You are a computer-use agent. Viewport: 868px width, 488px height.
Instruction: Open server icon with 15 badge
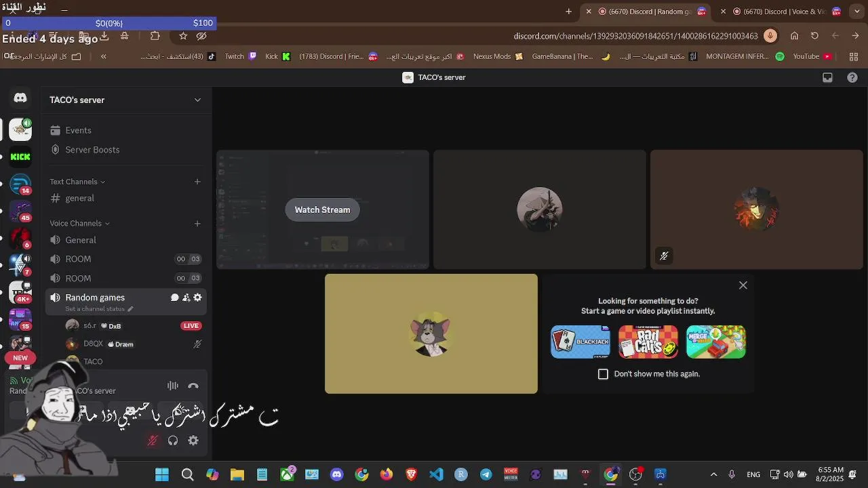(20, 319)
